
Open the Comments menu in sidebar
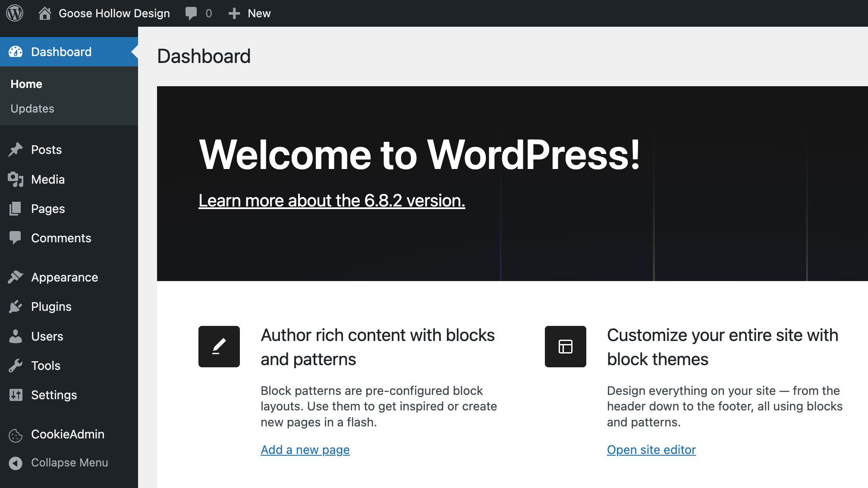click(x=61, y=238)
